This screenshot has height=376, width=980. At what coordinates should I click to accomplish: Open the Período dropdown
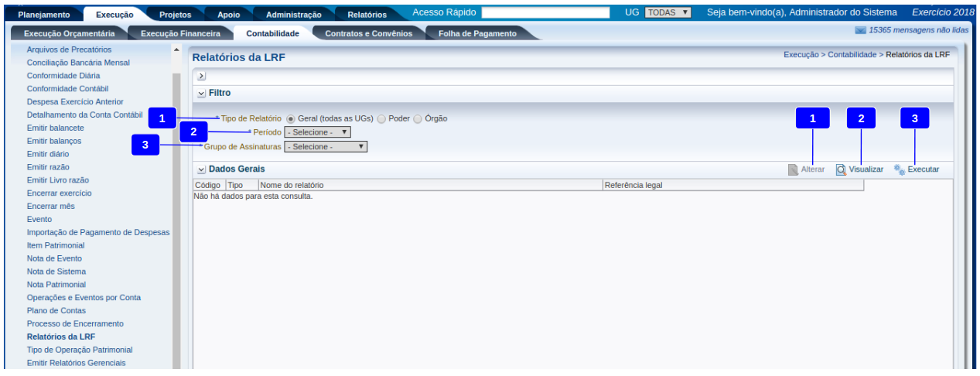[x=317, y=132]
